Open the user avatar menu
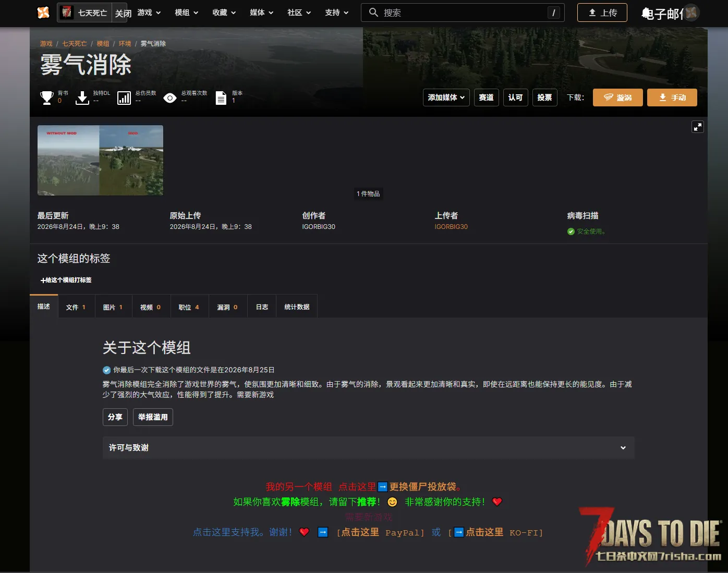This screenshot has width=728, height=573. pos(691,13)
